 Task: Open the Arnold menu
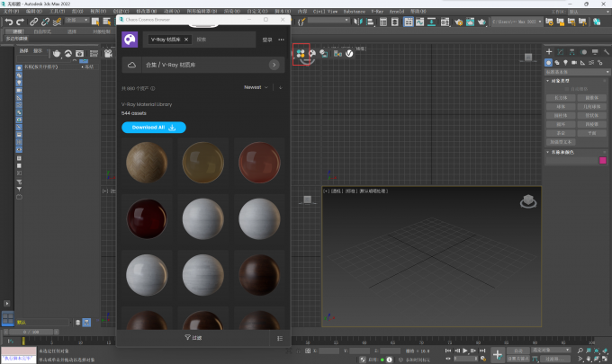[x=397, y=12]
